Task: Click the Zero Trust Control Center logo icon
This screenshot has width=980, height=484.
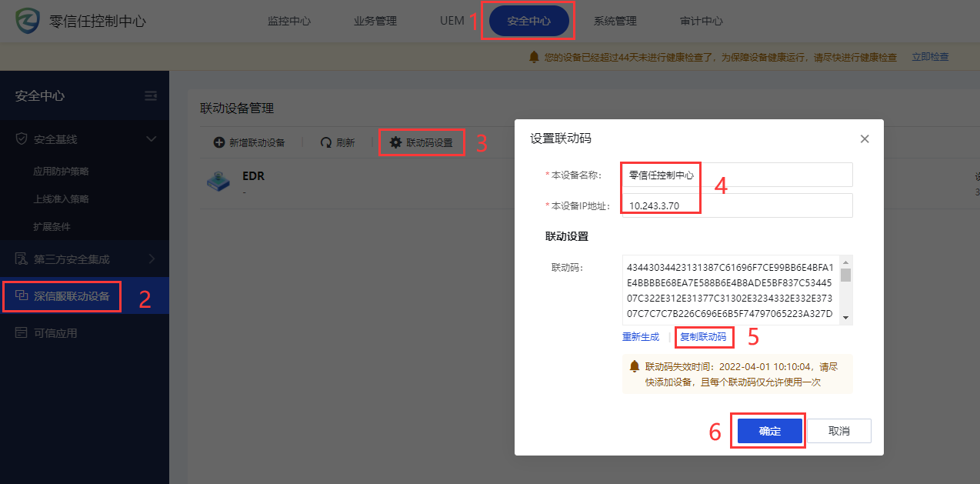Action: click(x=28, y=21)
